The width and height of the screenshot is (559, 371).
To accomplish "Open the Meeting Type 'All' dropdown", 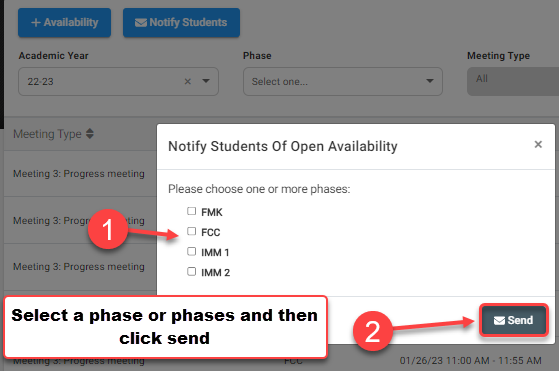I will (x=513, y=82).
